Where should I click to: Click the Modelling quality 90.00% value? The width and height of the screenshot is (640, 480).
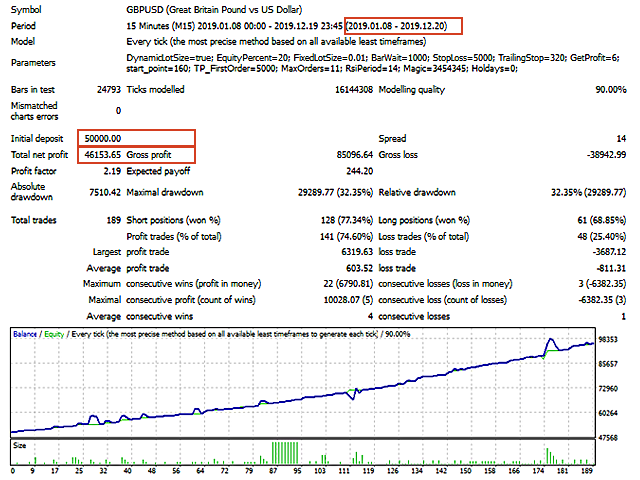tap(605, 89)
